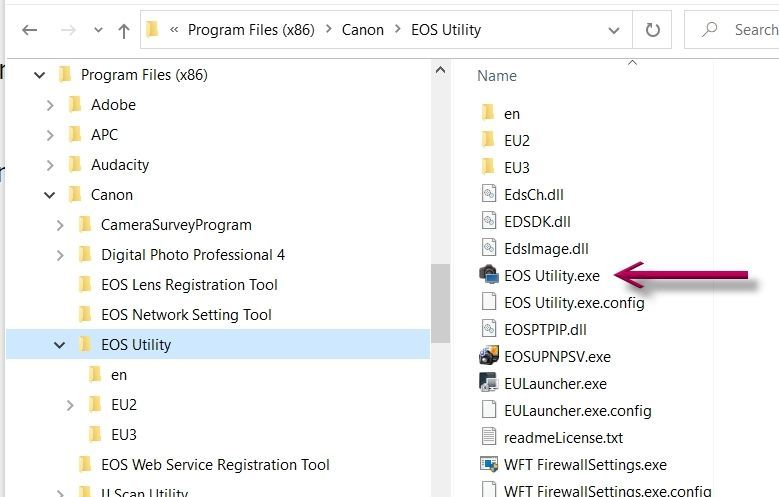Expand the Adobe folder node
This screenshot has height=497, width=779.
[49, 105]
